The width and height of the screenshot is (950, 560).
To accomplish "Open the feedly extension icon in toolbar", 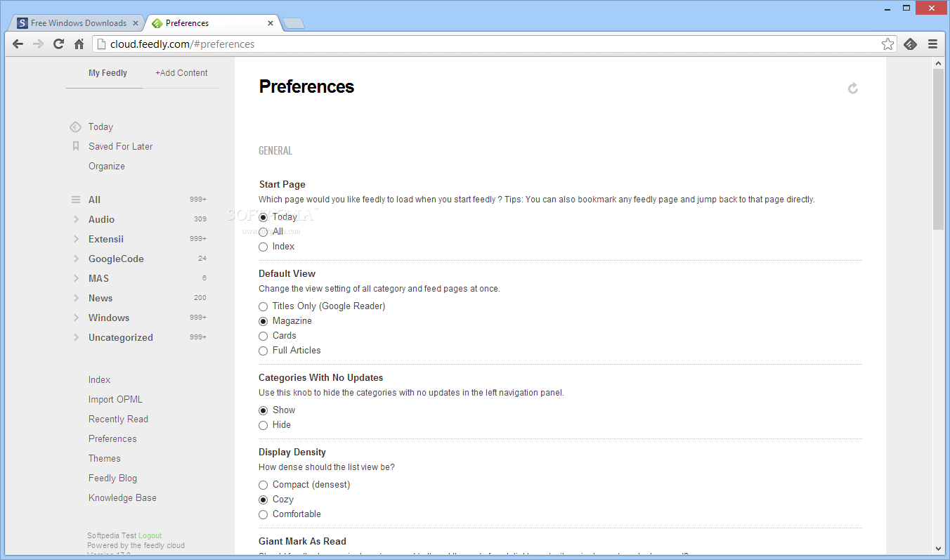I will coord(910,44).
